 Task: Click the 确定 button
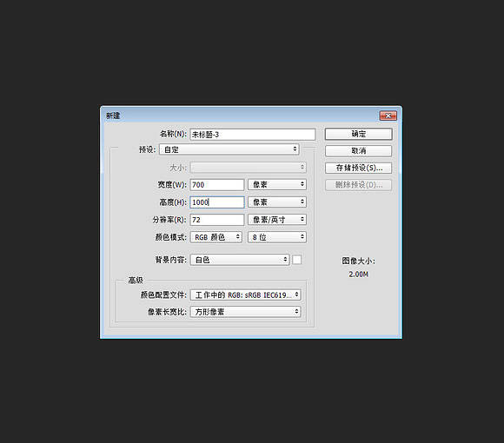click(358, 134)
